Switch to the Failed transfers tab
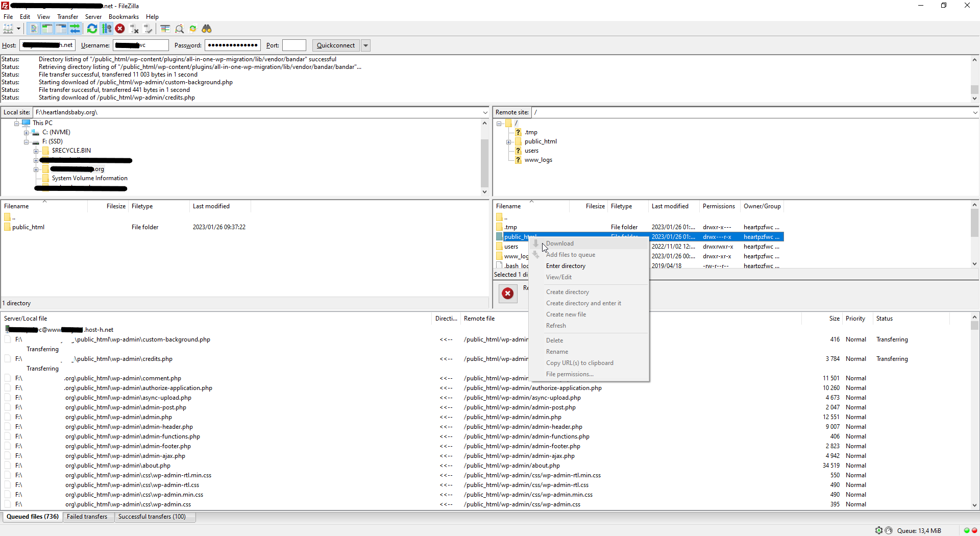The width and height of the screenshot is (980, 536). tap(87, 517)
